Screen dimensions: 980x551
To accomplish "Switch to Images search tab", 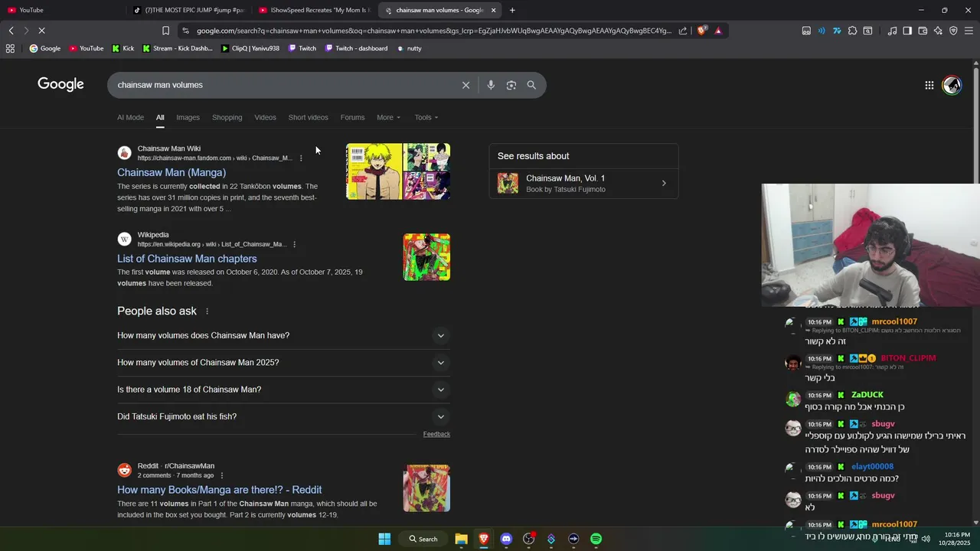I will point(188,117).
